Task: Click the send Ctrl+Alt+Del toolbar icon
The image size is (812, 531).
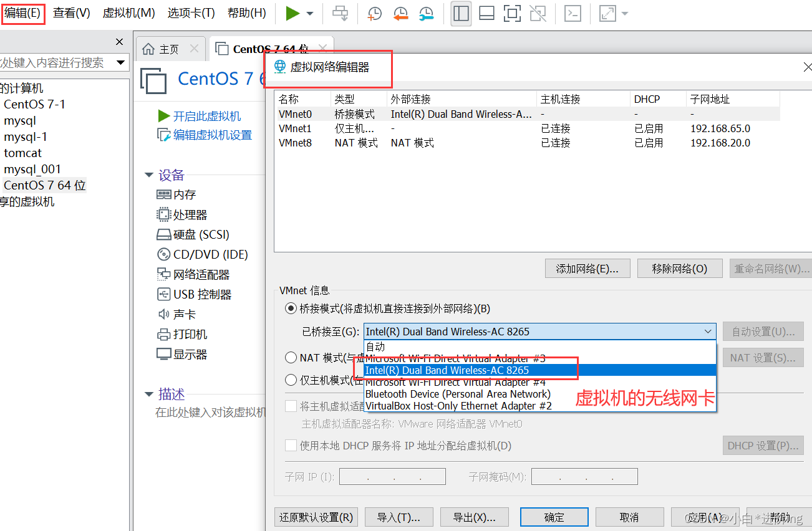Action: [x=341, y=13]
